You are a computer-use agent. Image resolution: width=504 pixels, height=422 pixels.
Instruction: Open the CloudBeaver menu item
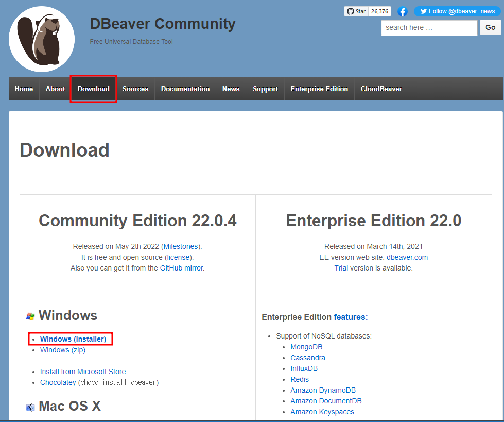[x=381, y=89]
